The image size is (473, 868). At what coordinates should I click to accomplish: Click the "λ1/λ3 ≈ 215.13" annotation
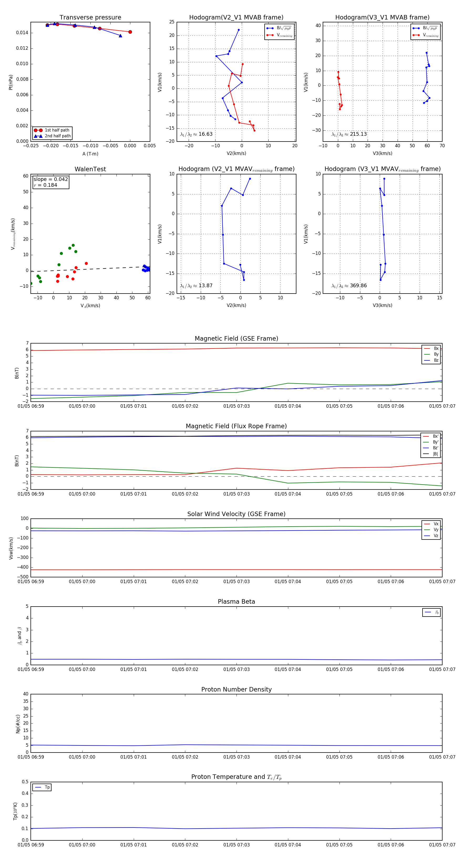point(349,134)
